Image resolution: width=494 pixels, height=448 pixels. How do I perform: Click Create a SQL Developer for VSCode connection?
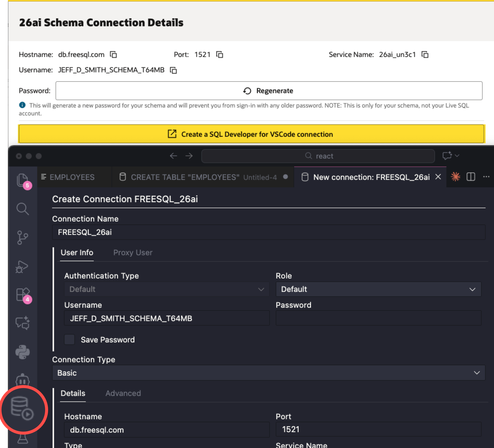point(251,134)
